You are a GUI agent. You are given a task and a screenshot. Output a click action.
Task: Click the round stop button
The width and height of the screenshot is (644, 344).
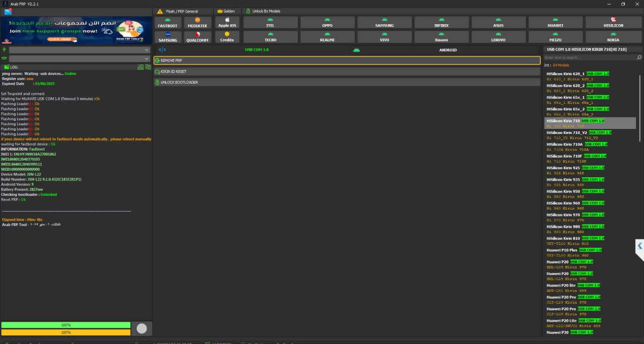[142, 328]
